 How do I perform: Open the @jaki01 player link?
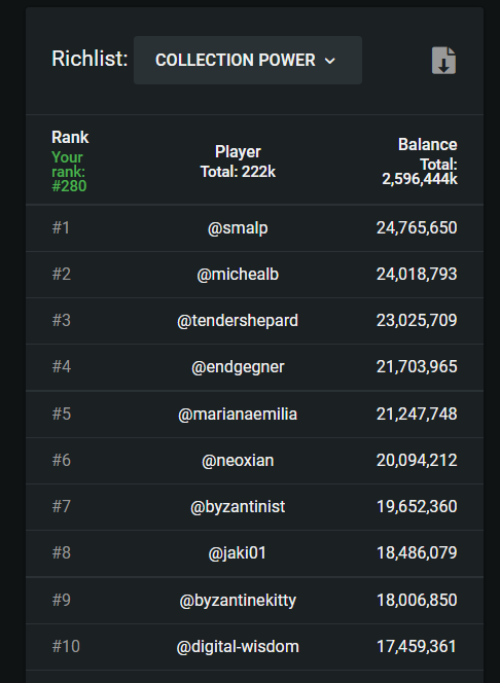pyautogui.click(x=238, y=553)
